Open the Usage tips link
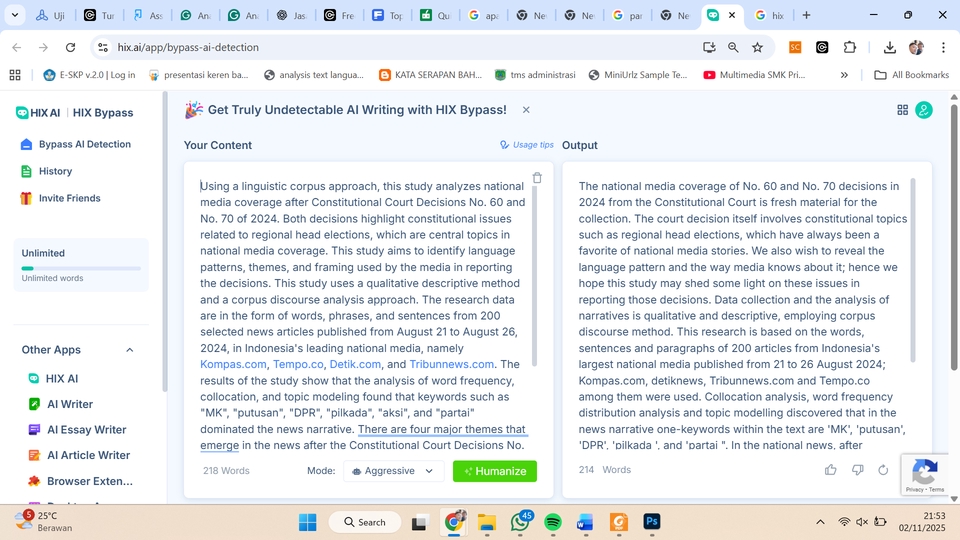The width and height of the screenshot is (960, 540). 527,145
